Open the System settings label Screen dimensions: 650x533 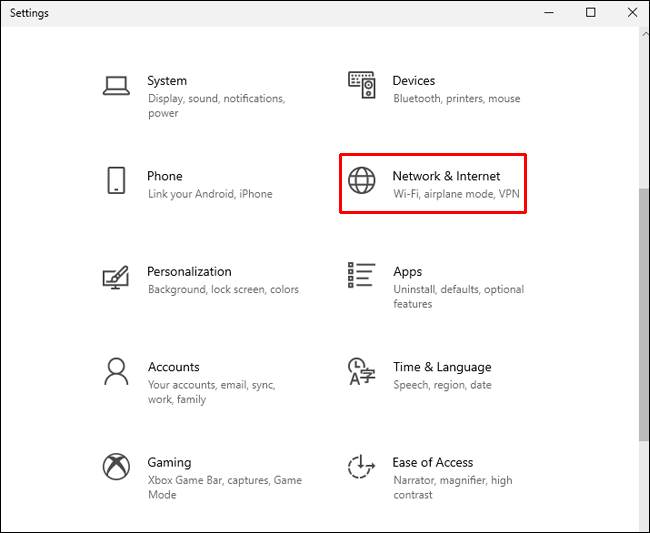pyautogui.click(x=167, y=81)
